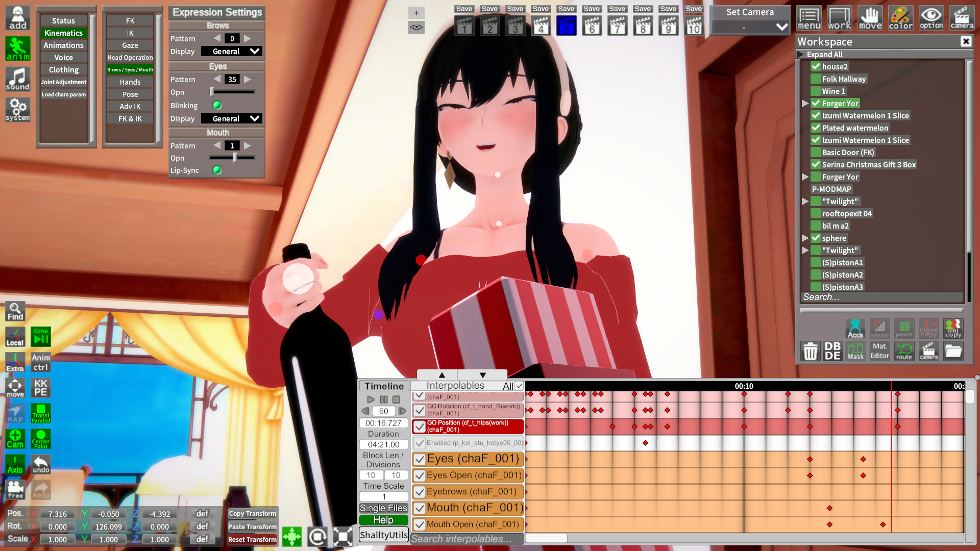The width and height of the screenshot is (980, 551).
Task: Toggle Mouth Open (chaF_001) checkbox
Action: [x=419, y=524]
